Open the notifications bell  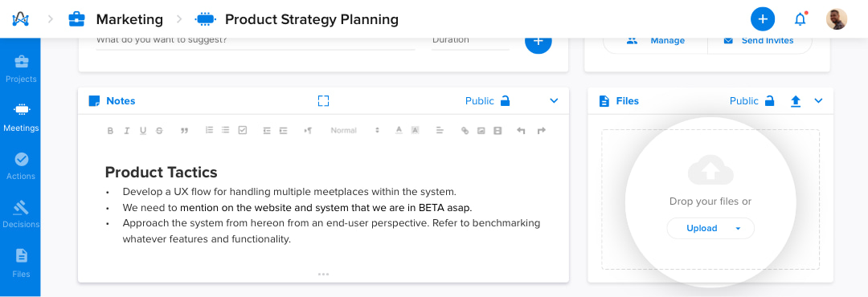800,18
